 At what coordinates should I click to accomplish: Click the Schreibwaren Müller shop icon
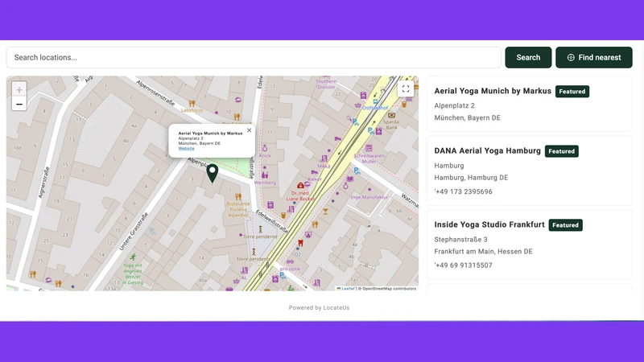point(369,148)
